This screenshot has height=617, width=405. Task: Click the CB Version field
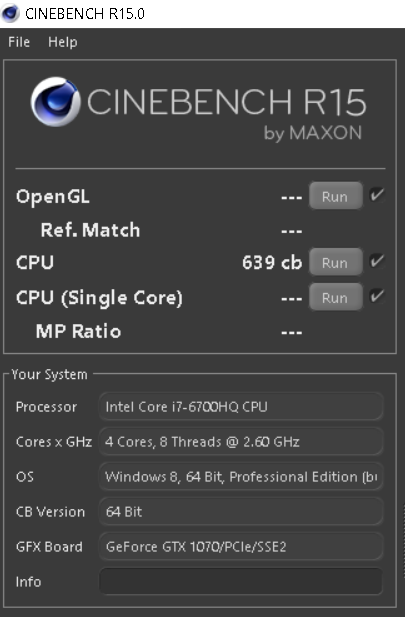[x=241, y=512]
